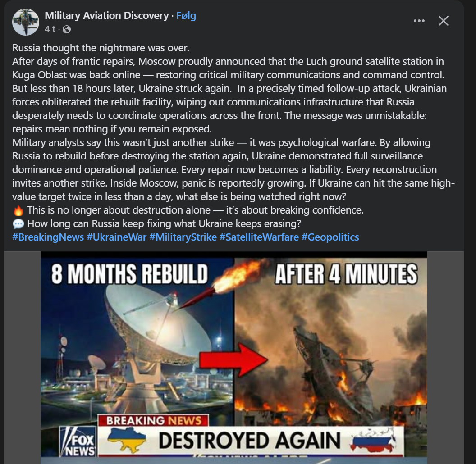Screen dimensions: 476x464
Task: Click the red arrow in the image
Action: pos(233,360)
